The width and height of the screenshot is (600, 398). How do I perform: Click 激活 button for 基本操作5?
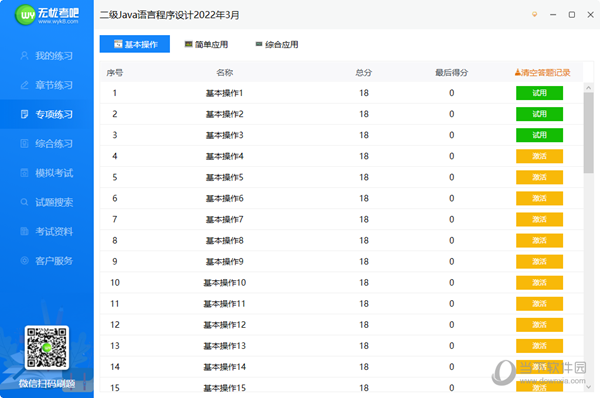pos(539,177)
